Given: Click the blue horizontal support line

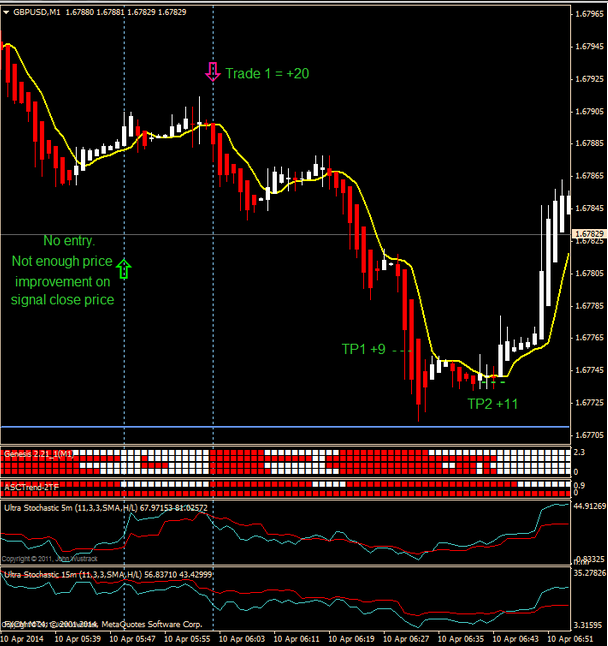Looking at the screenshot, I should pos(285,427).
